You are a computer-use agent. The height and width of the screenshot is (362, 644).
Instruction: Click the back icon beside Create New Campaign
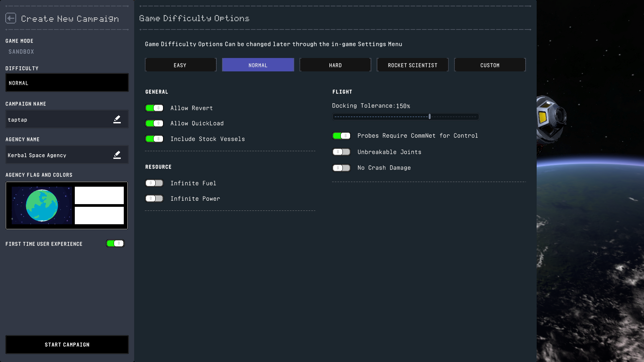(x=11, y=18)
